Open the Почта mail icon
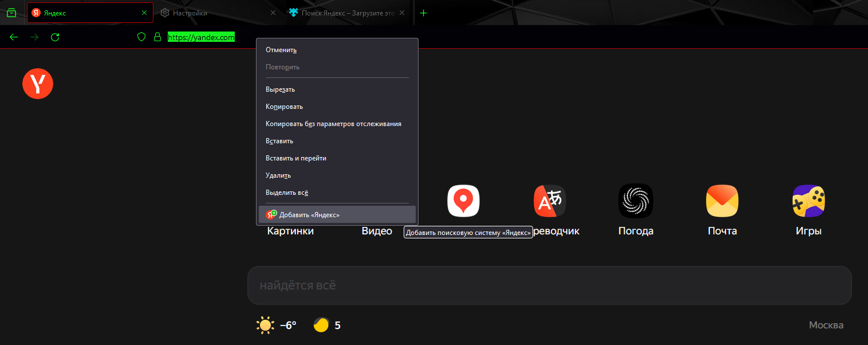 [722, 201]
